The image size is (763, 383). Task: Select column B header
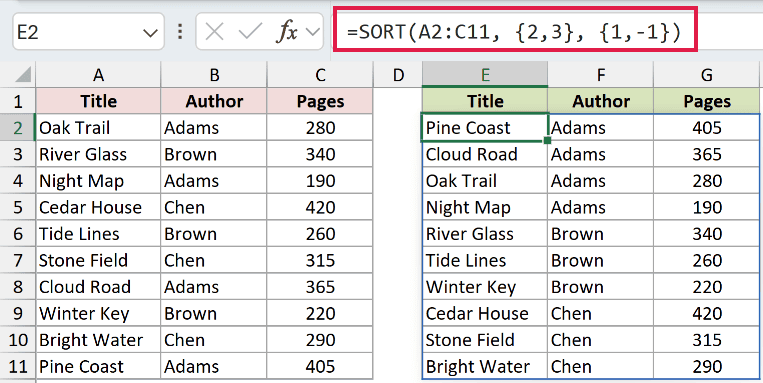pos(214,74)
